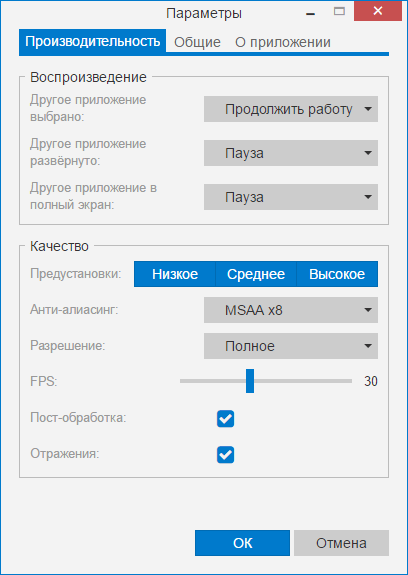Screen dimensions: 408x575
Task: Apply the Высокое quality preset
Action: tap(337, 274)
